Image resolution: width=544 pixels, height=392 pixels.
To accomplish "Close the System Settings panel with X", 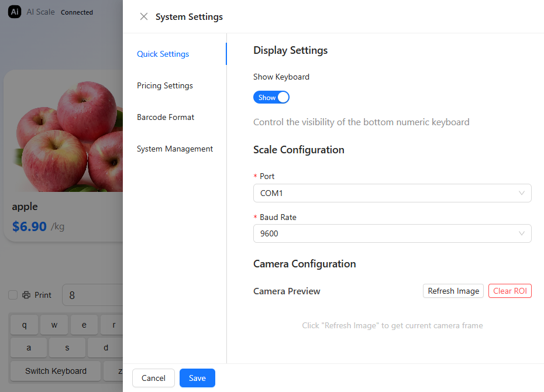I will [x=144, y=16].
